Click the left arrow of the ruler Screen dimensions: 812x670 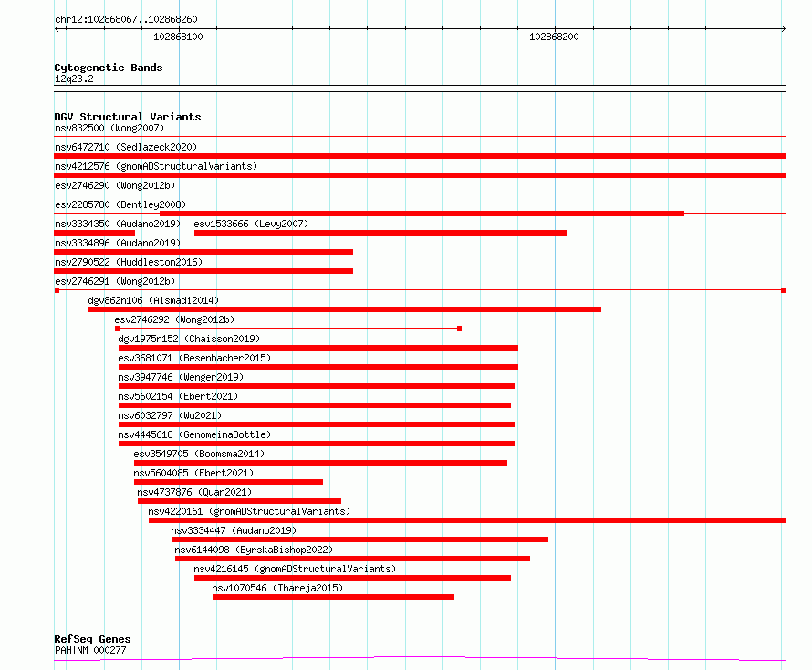pos(57,28)
